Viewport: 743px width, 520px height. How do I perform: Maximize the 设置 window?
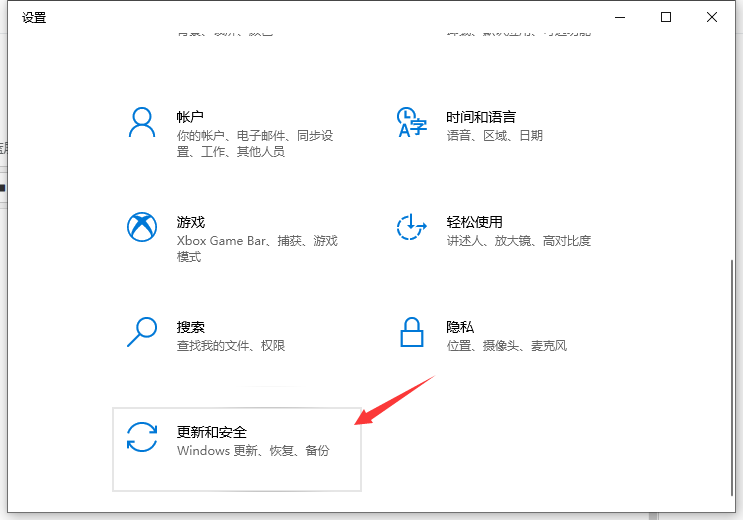pyautogui.click(x=666, y=17)
